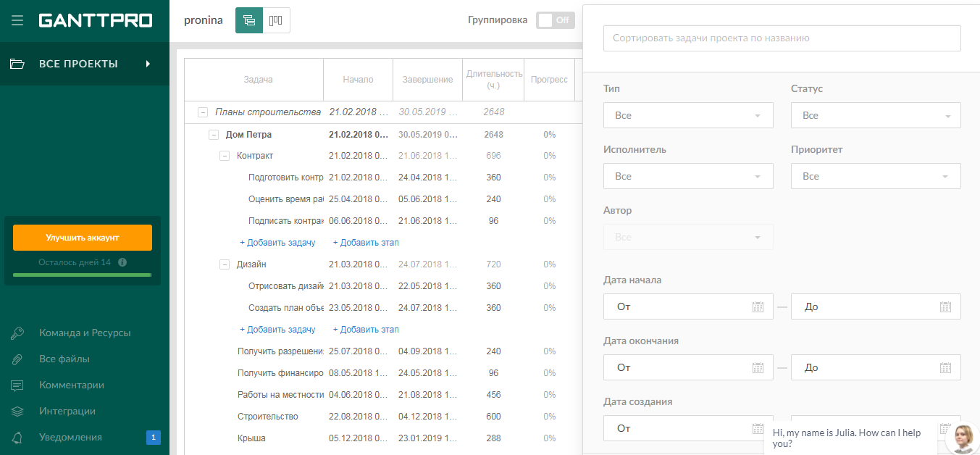The width and height of the screenshot is (980, 455).
Task: Collapse the Контракт task group
Action: [x=225, y=156]
